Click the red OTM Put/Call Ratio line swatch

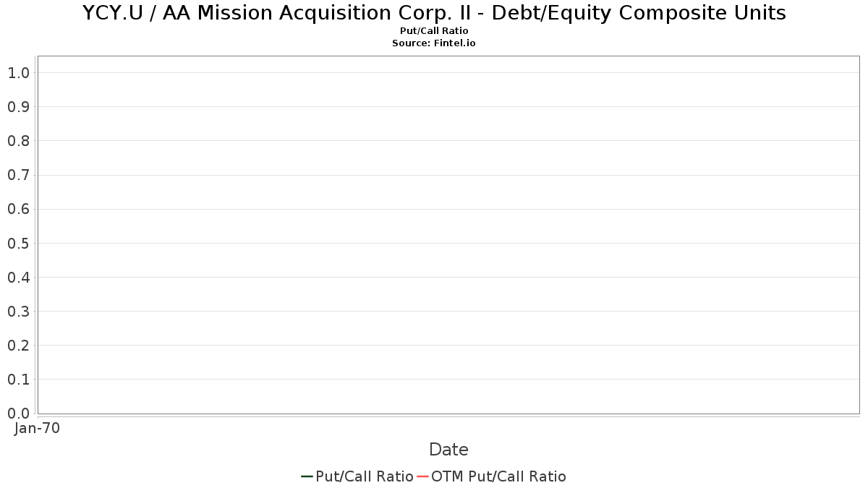tap(423, 476)
